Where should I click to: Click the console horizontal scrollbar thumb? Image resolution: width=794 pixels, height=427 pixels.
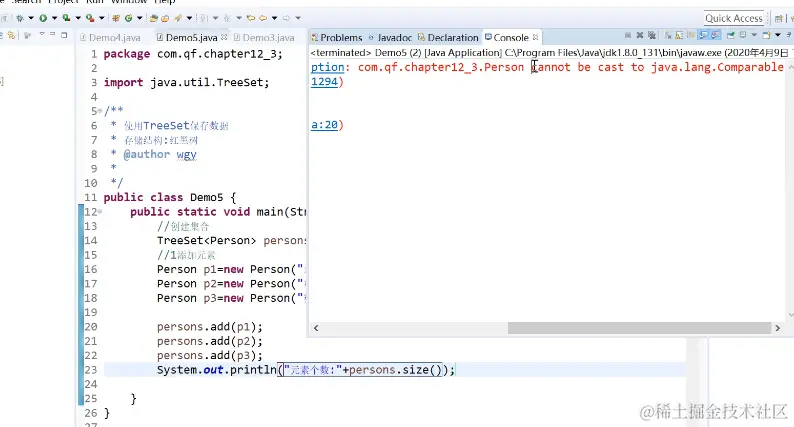[639, 328]
